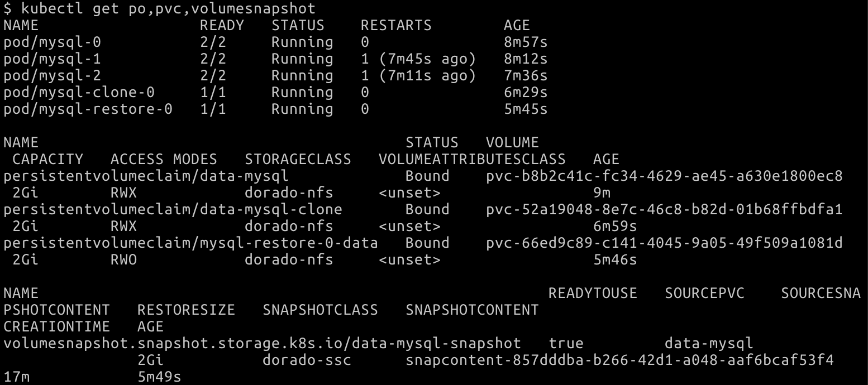Click the READYTOUSE column header
868x385 pixels.
tap(593, 293)
